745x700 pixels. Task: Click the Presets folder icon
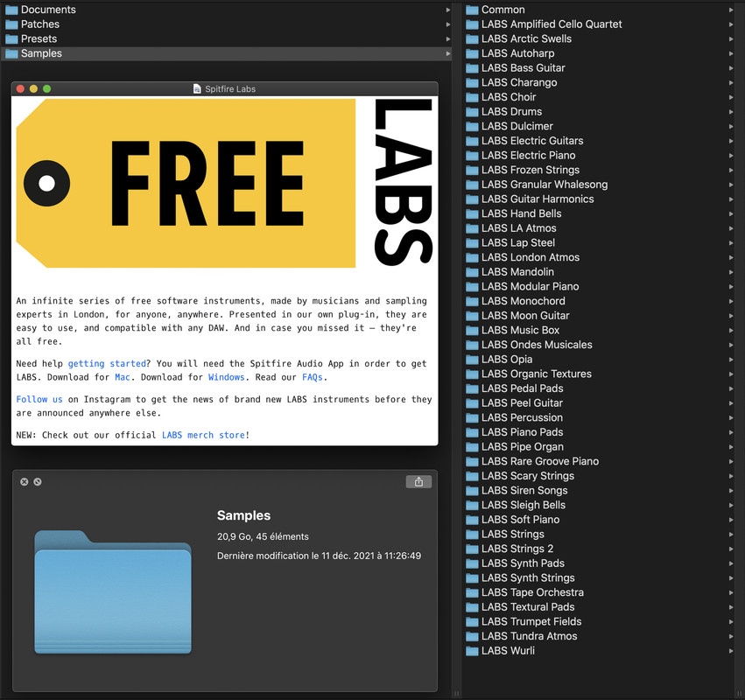11,39
